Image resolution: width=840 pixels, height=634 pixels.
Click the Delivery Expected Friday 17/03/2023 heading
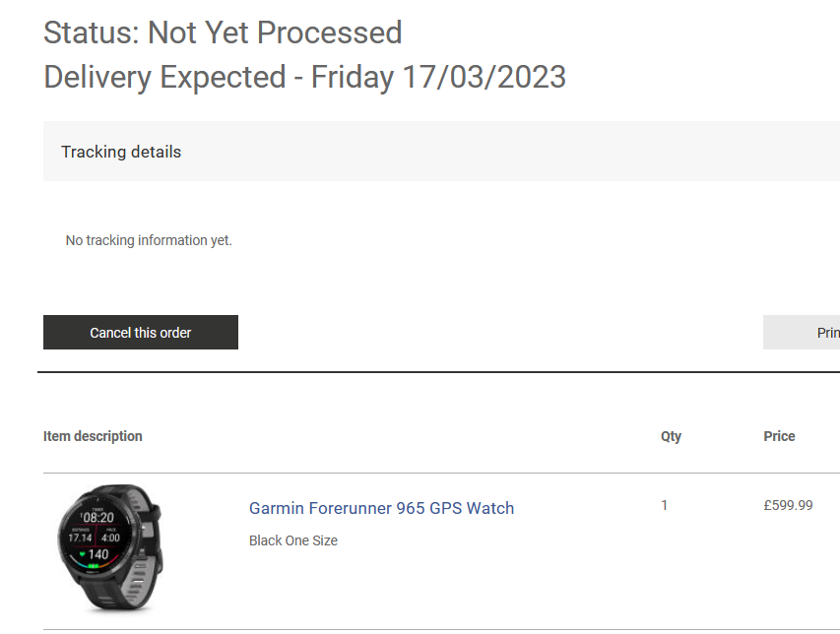pyautogui.click(x=304, y=77)
